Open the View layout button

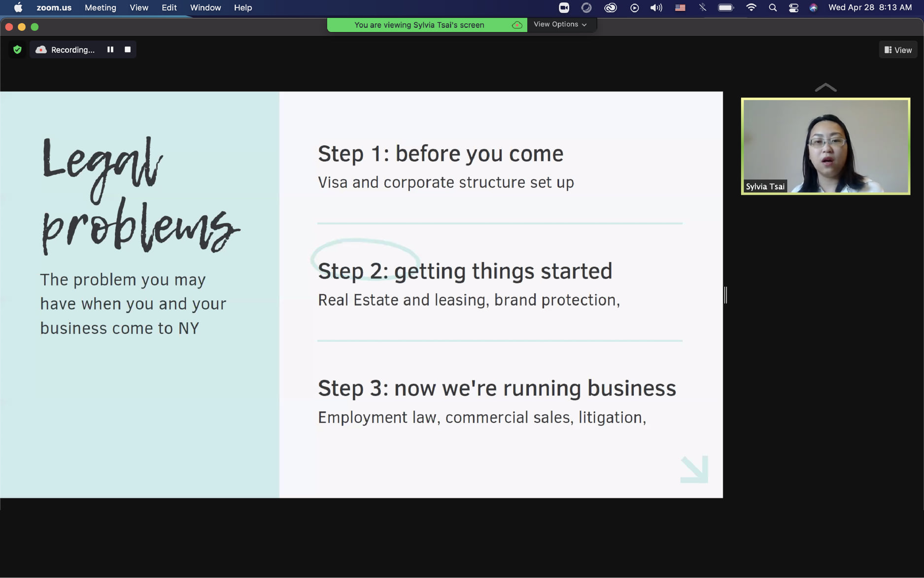coord(898,50)
